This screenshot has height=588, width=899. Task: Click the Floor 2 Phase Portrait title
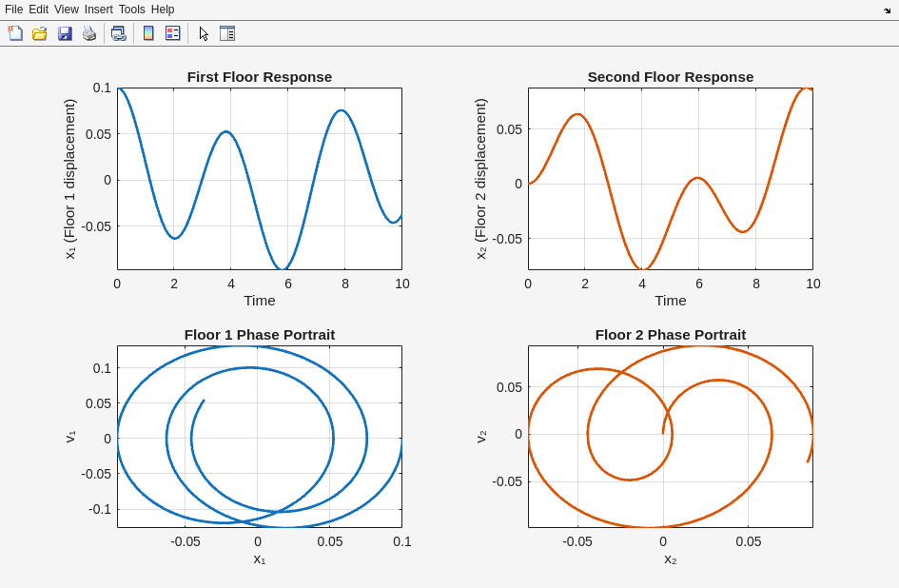pos(670,335)
